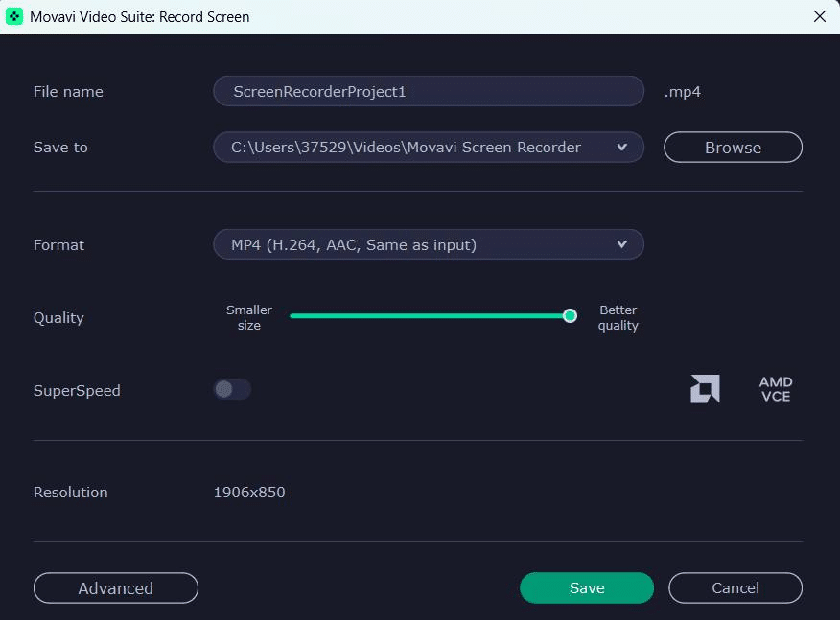Click the Better quality label
This screenshot has height=620, width=840.
[x=618, y=317]
